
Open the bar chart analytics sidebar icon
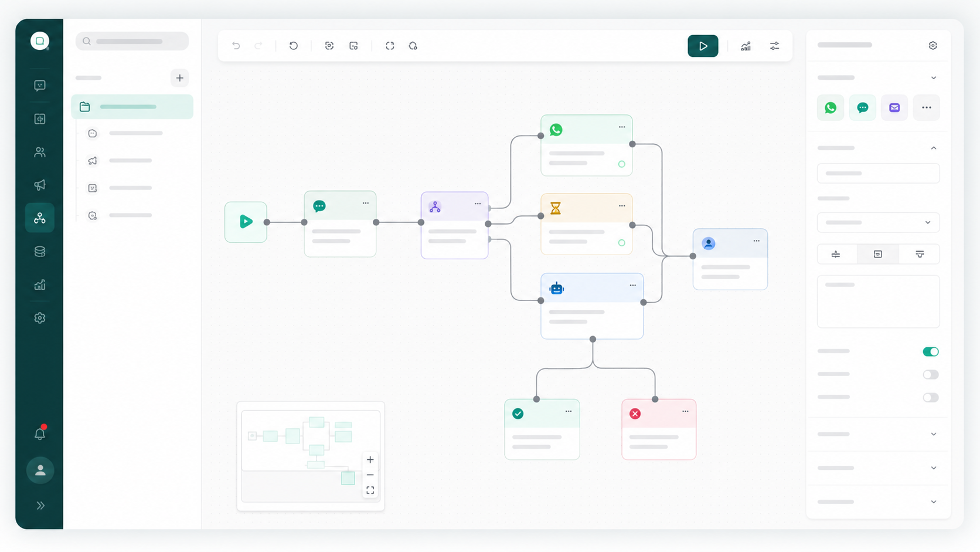pos(40,285)
